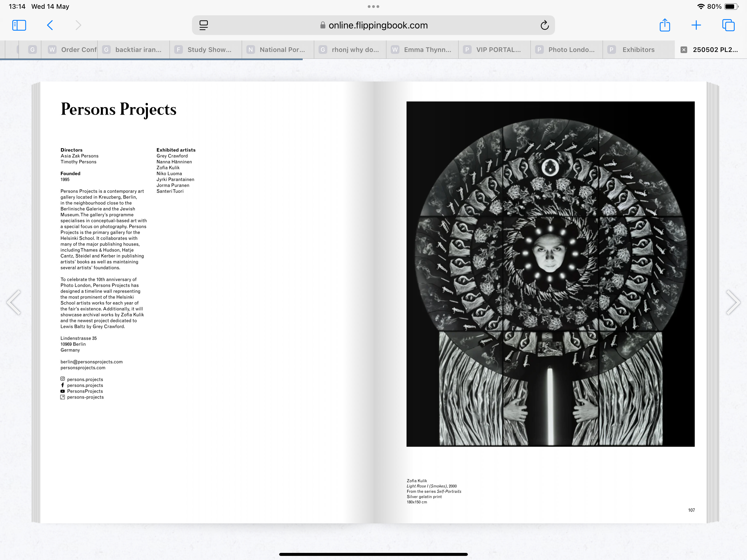Close the 250502 PL2 tab

point(684,50)
